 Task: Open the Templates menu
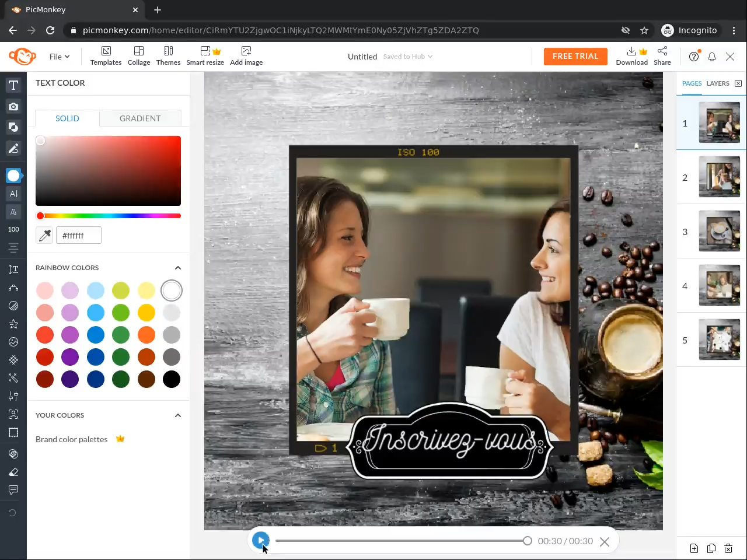(x=106, y=56)
